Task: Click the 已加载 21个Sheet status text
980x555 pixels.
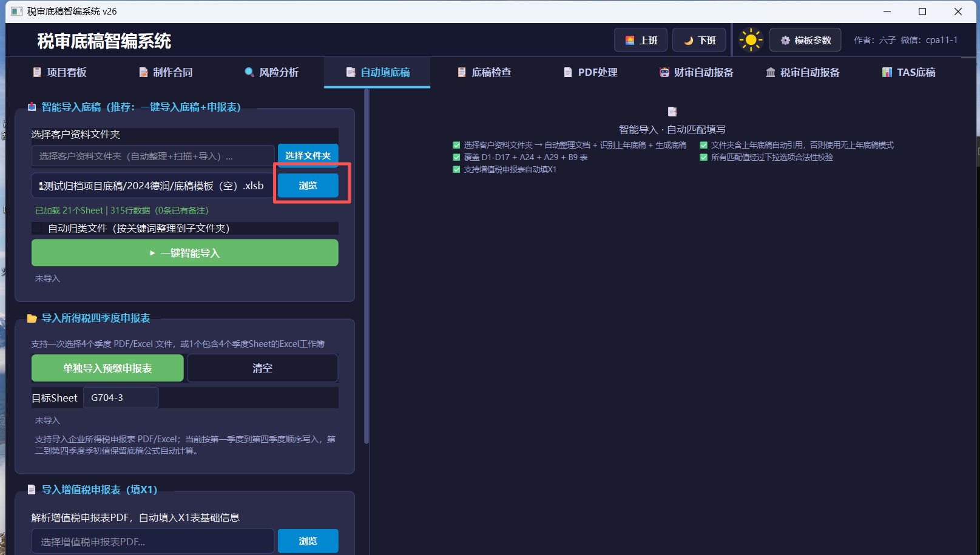Action: point(121,210)
